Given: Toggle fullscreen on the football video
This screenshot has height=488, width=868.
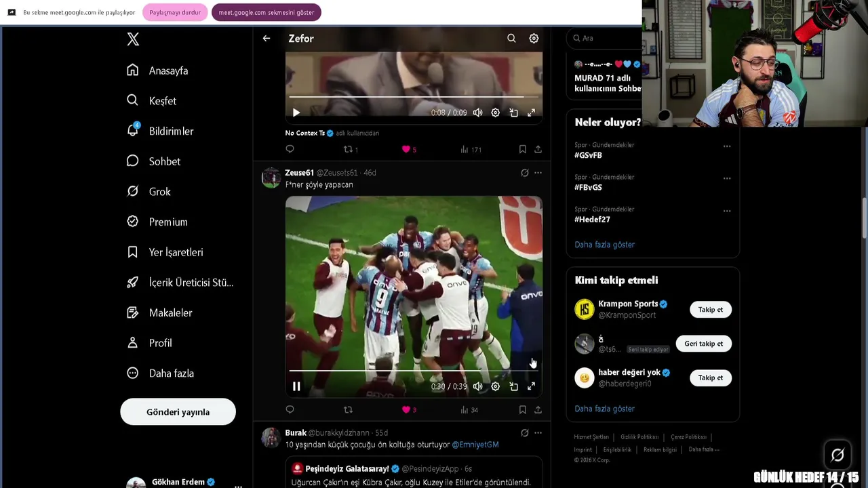Looking at the screenshot, I should point(532,386).
